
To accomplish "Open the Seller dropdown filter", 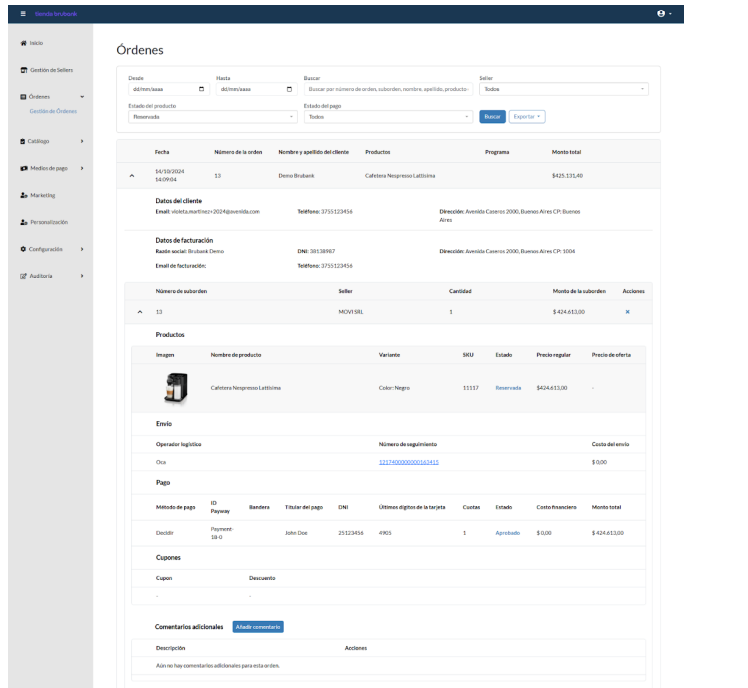I will (x=563, y=89).
